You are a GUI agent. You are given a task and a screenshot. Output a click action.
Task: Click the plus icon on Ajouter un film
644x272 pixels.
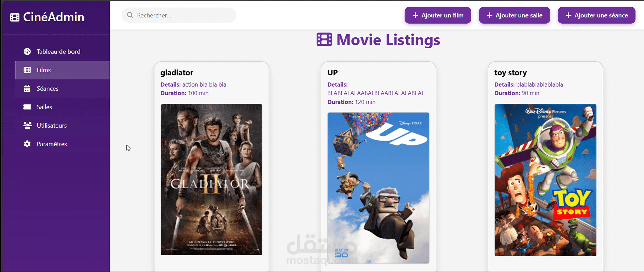pos(415,15)
